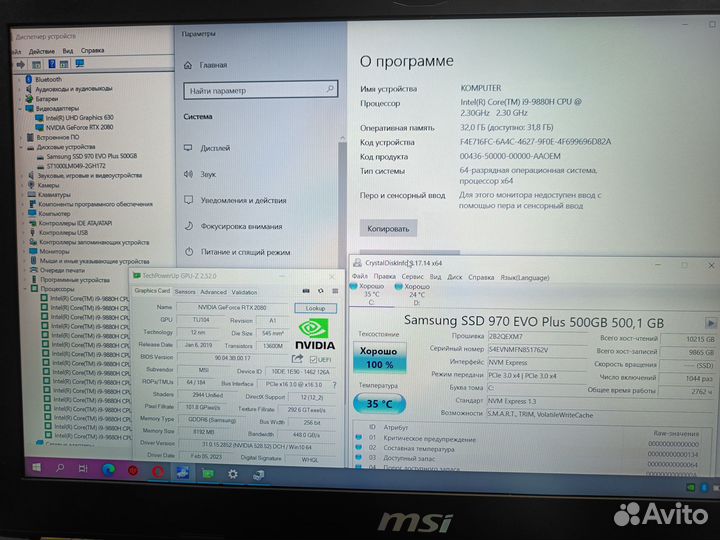Click the 35 °C temperature button

coord(379,404)
